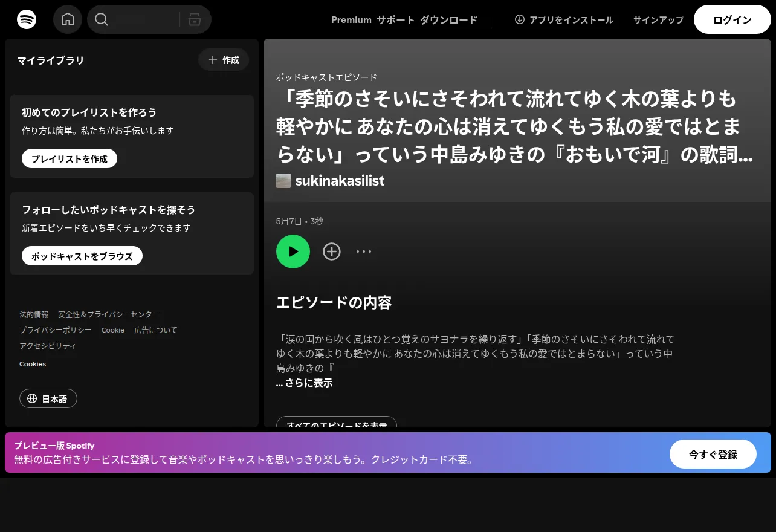Click the episode date 5月7日 text
The height and width of the screenshot is (532, 776).
click(x=289, y=221)
